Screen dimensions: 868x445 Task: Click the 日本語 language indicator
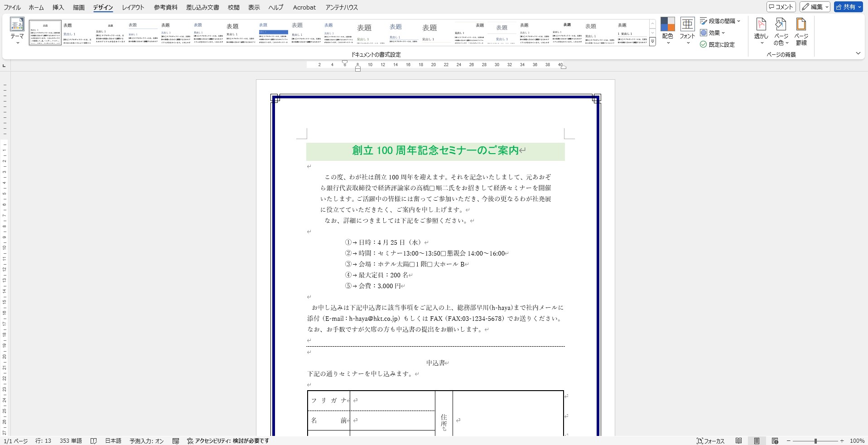113,441
